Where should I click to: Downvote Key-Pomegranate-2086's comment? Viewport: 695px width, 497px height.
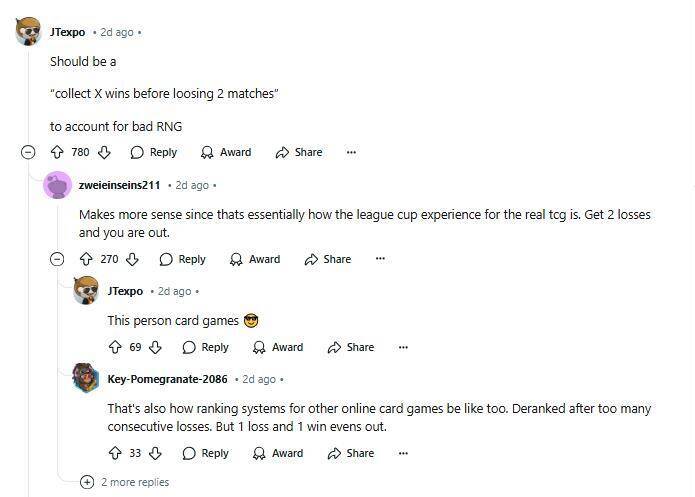tap(155, 453)
